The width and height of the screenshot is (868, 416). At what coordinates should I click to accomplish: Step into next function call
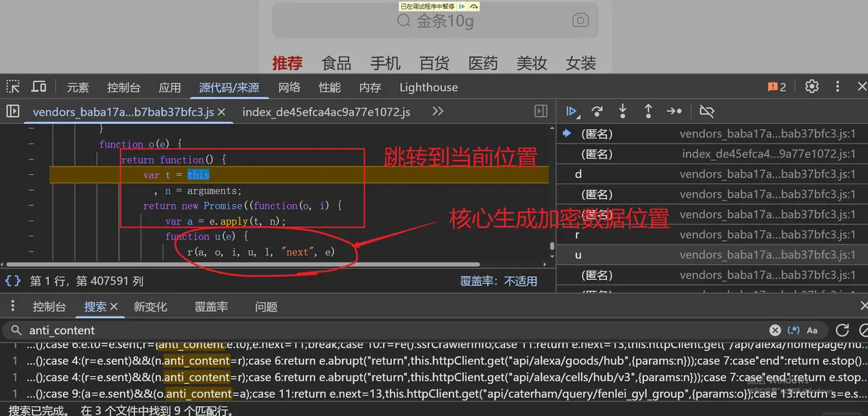pyautogui.click(x=623, y=111)
